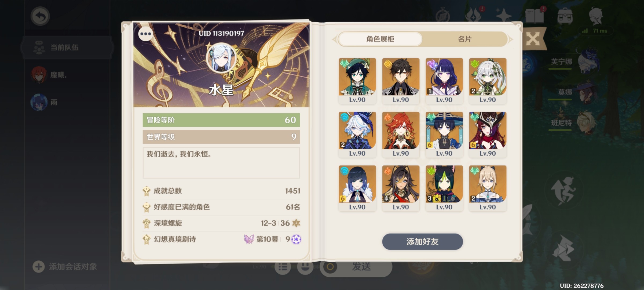
Task: Open the emoji sticker icon in chat bar
Action: click(x=305, y=267)
